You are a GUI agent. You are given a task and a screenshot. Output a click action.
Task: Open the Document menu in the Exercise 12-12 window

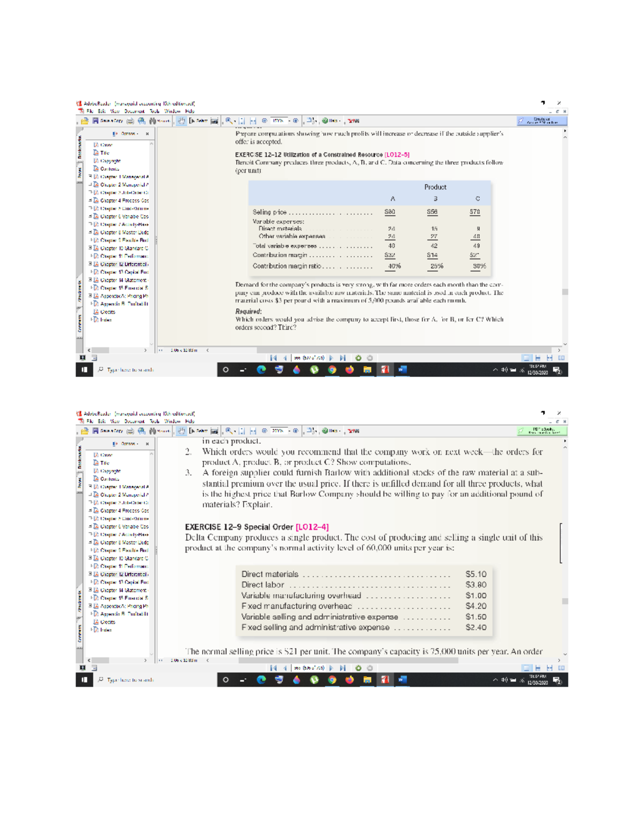pyautogui.click(x=133, y=111)
